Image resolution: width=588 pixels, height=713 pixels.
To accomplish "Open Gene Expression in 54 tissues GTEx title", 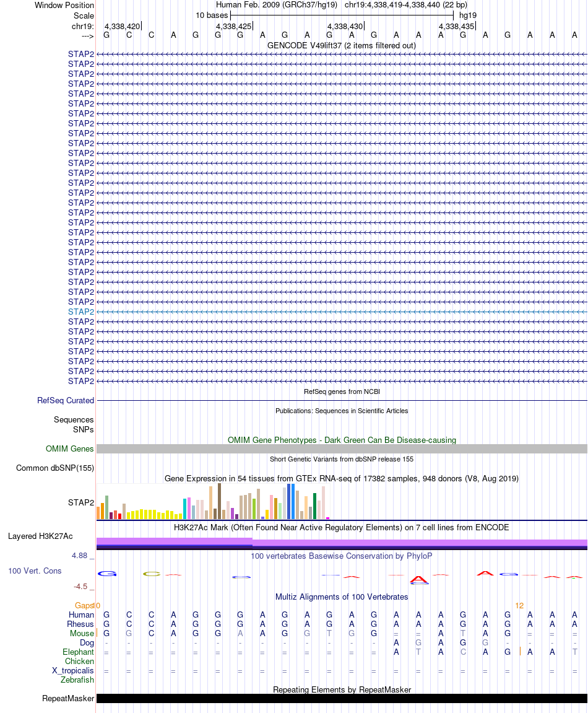I will tap(341, 478).
